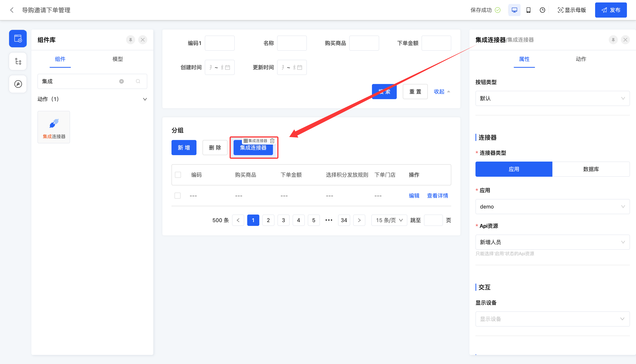
Task: Switch to the 模型 tab
Action: click(x=118, y=59)
